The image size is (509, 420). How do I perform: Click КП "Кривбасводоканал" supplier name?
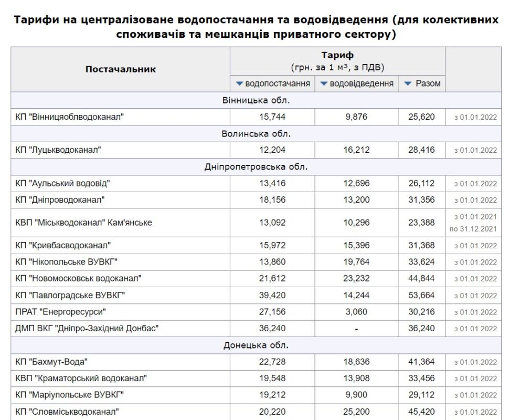click(63, 245)
